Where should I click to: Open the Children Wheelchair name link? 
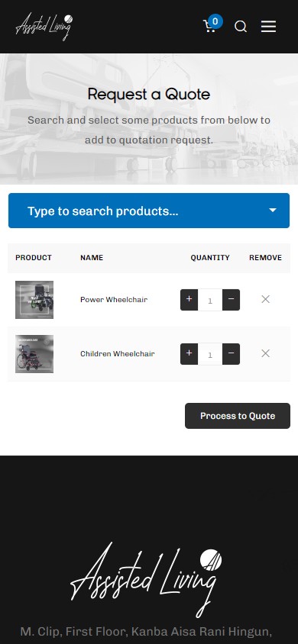tap(118, 353)
